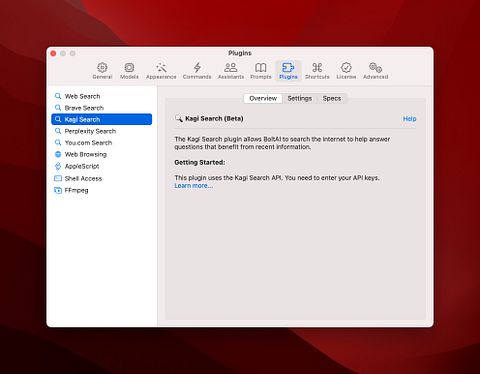Select the Web Browsing plugin

point(102,154)
